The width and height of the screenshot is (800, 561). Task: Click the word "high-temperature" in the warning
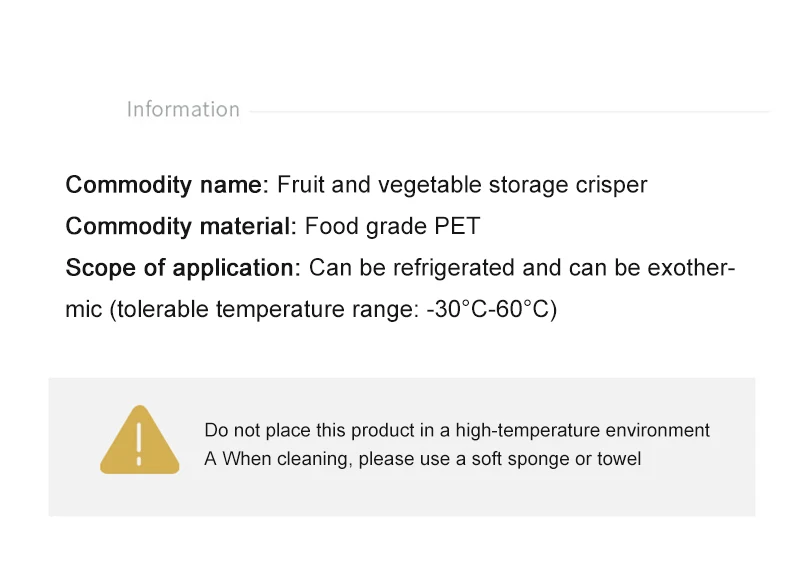click(x=520, y=431)
